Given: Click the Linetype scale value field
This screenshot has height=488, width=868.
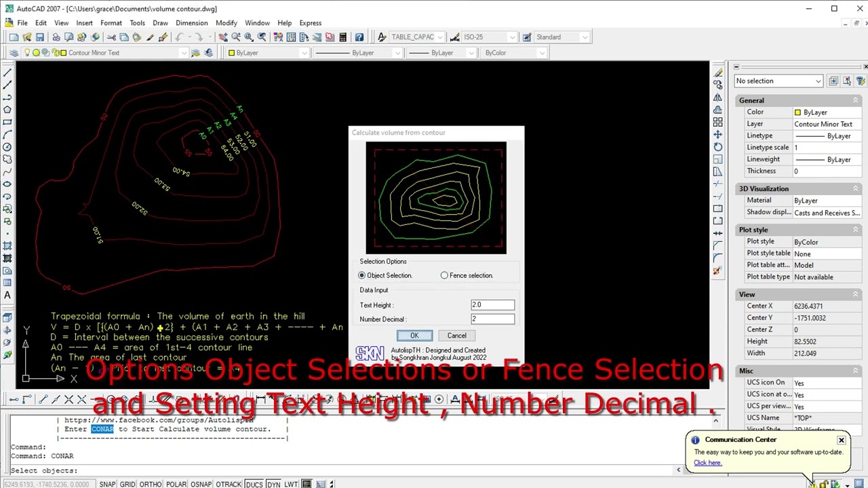Looking at the screenshot, I should 827,147.
